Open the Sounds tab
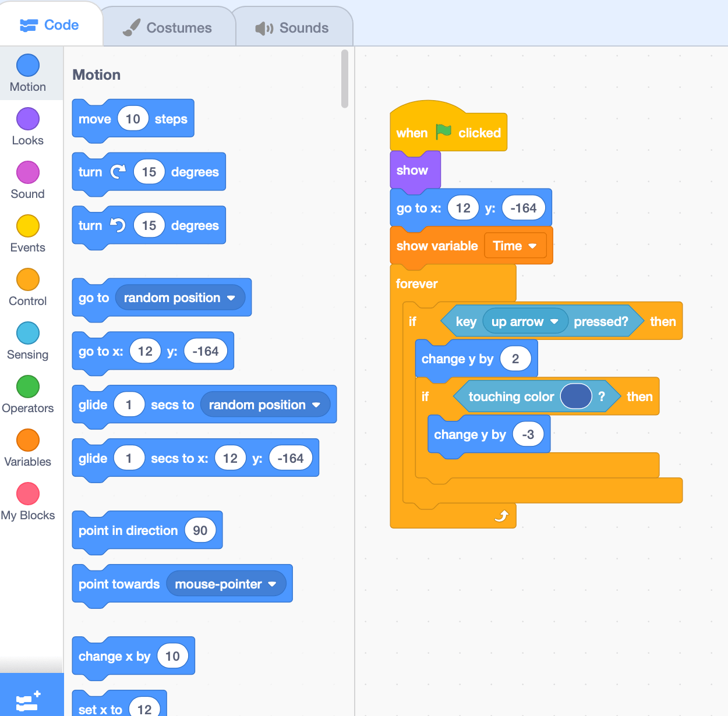The image size is (728, 716). [294, 27]
